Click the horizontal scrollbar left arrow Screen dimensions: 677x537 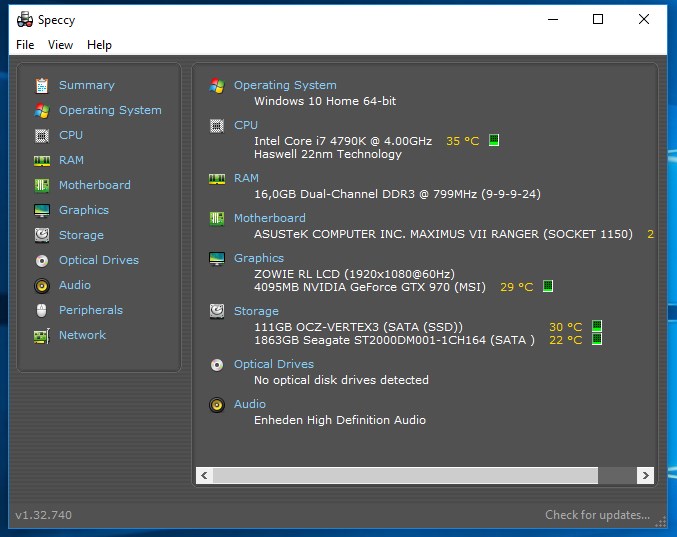pyautogui.click(x=204, y=476)
